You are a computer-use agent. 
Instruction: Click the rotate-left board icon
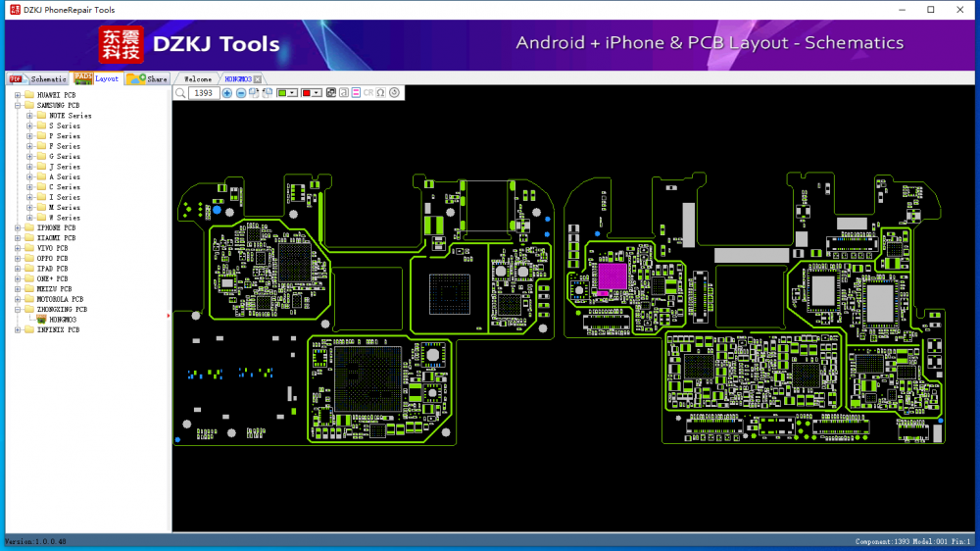click(268, 93)
